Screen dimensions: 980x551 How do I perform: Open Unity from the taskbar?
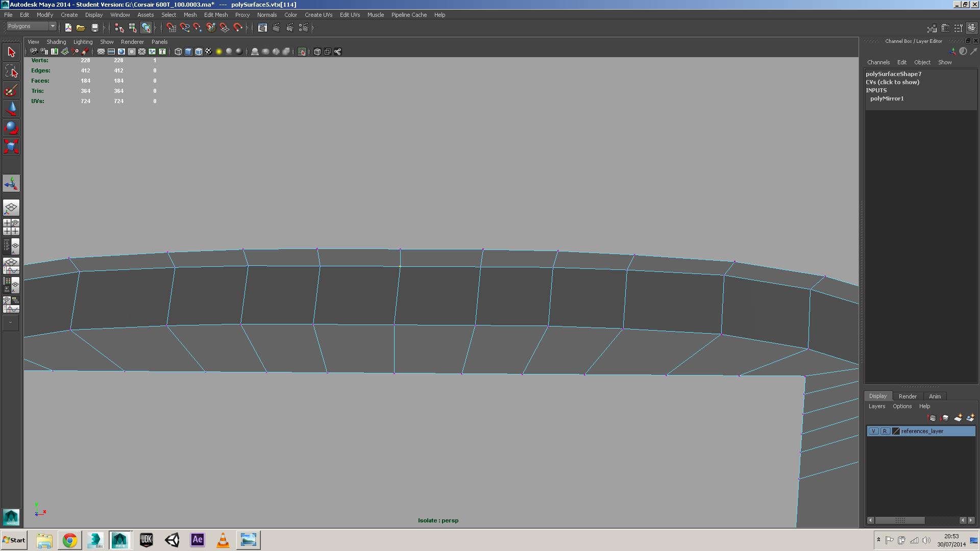tap(172, 540)
